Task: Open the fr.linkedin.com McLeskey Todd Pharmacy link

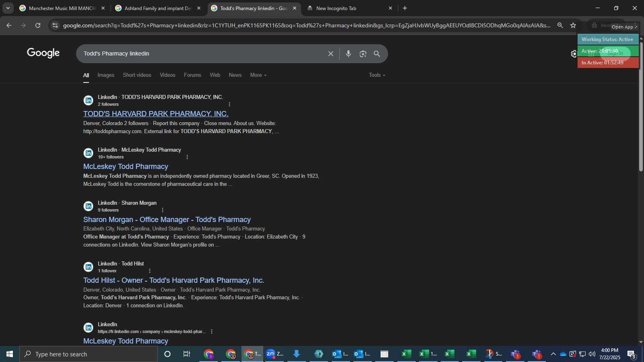Action: point(126,341)
